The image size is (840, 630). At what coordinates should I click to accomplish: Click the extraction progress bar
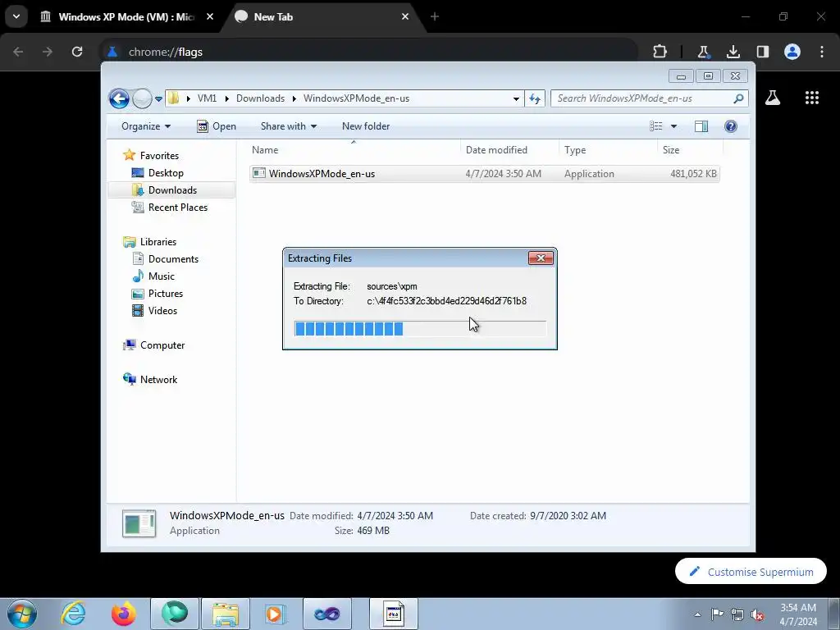(x=420, y=328)
